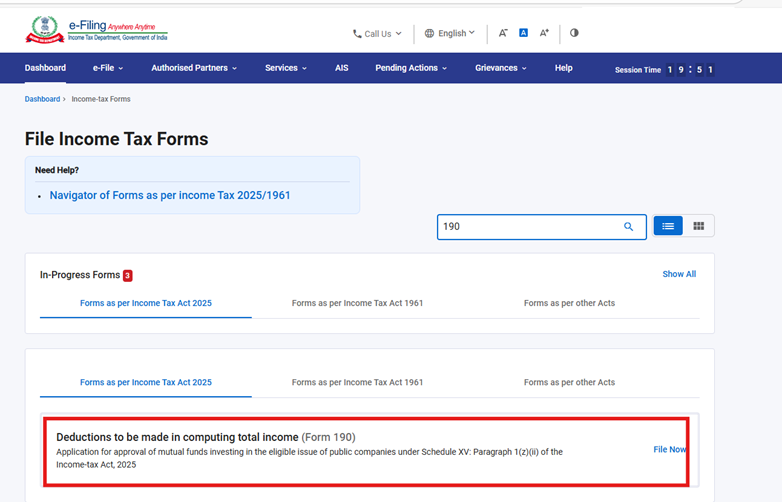Increase font size with large A icon

544,33
